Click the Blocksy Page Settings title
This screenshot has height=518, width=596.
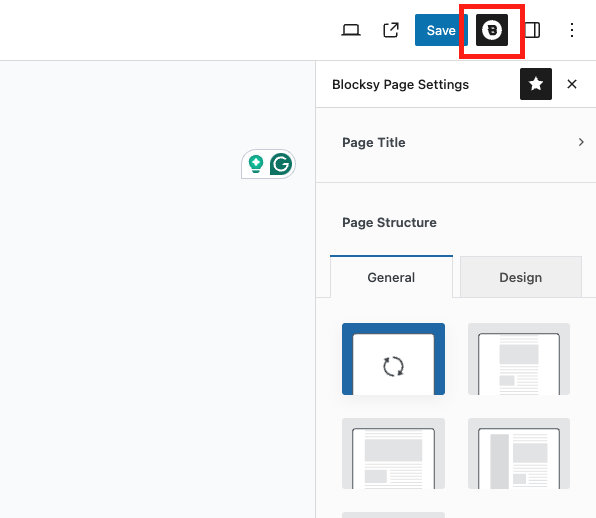400,84
